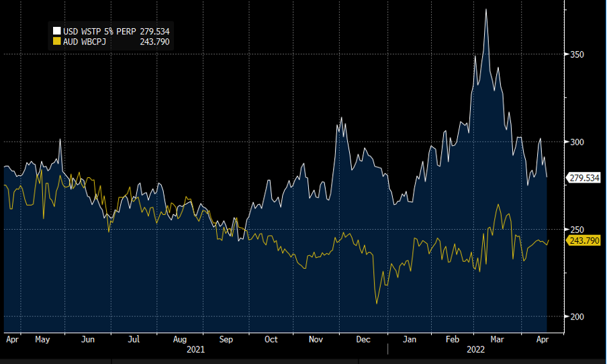This screenshot has width=607, height=364.
Task: Click the white swatch beside USD WSTP legend
Action: click(58, 32)
